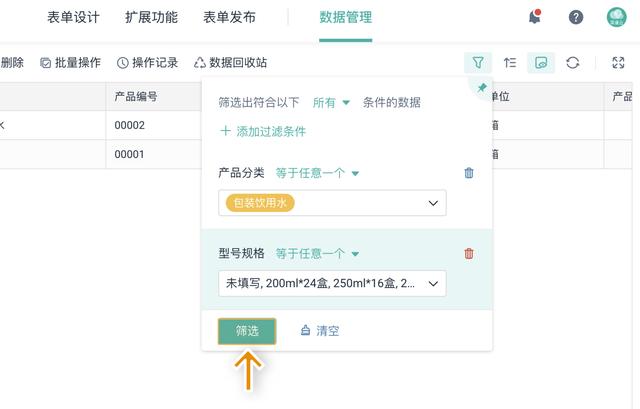The width and height of the screenshot is (640, 409).
Task: Delete the 产品分类 filter condition
Action: pos(469,173)
